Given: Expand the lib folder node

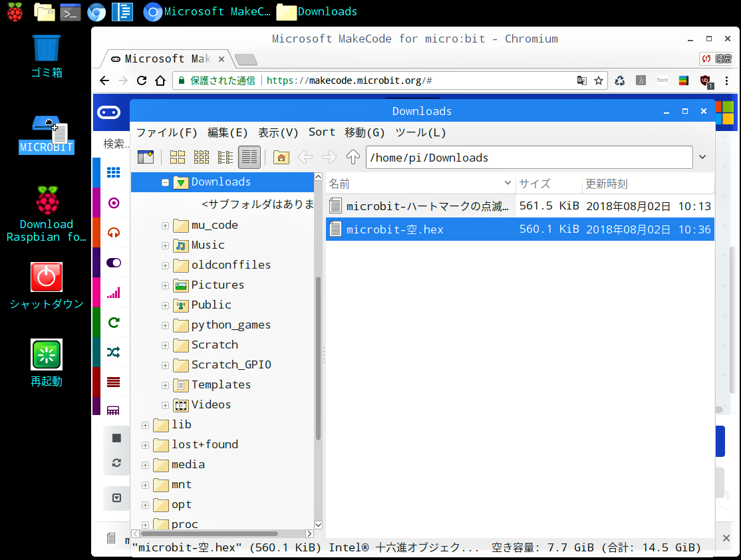Looking at the screenshot, I should [145, 425].
